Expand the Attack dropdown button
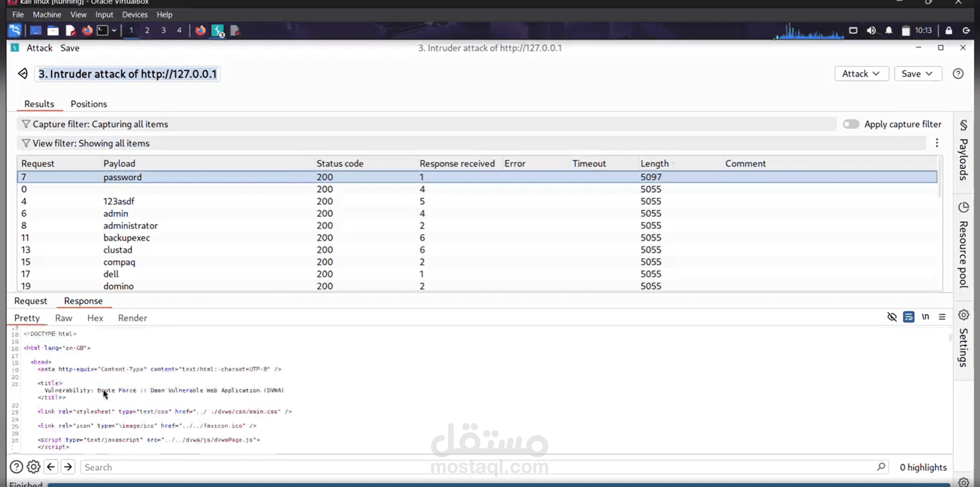This screenshot has width=980, height=487. click(x=861, y=74)
